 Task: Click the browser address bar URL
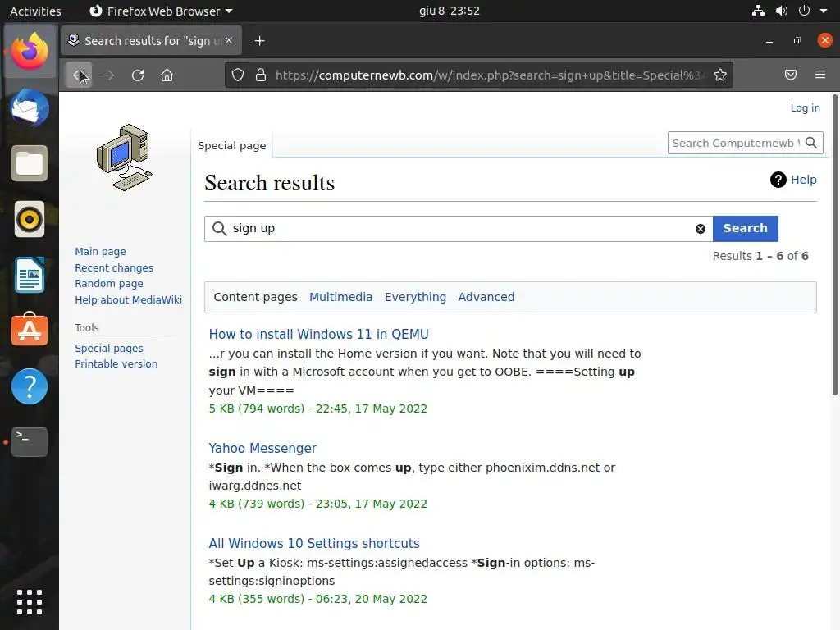click(487, 75)
